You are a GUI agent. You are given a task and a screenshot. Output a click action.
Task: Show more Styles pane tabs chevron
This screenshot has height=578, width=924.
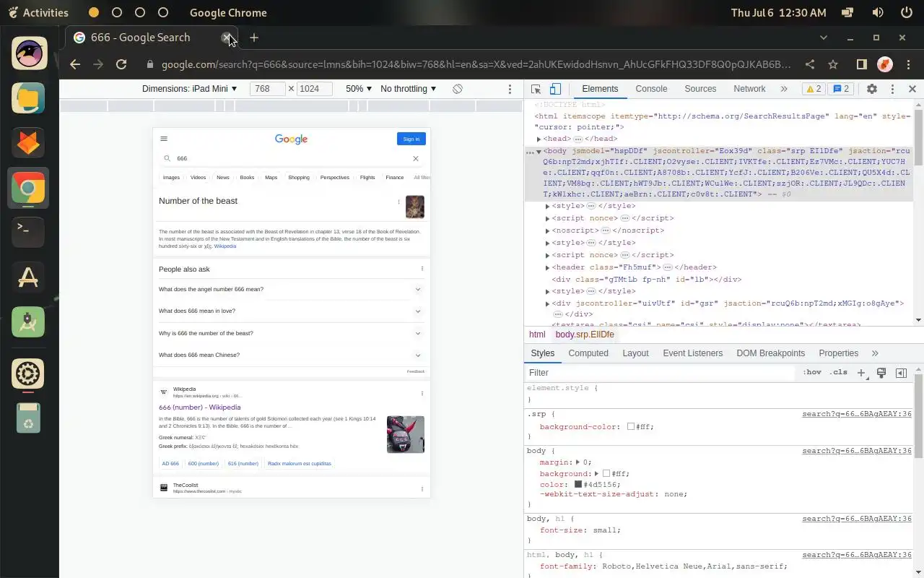pos(875,353)
